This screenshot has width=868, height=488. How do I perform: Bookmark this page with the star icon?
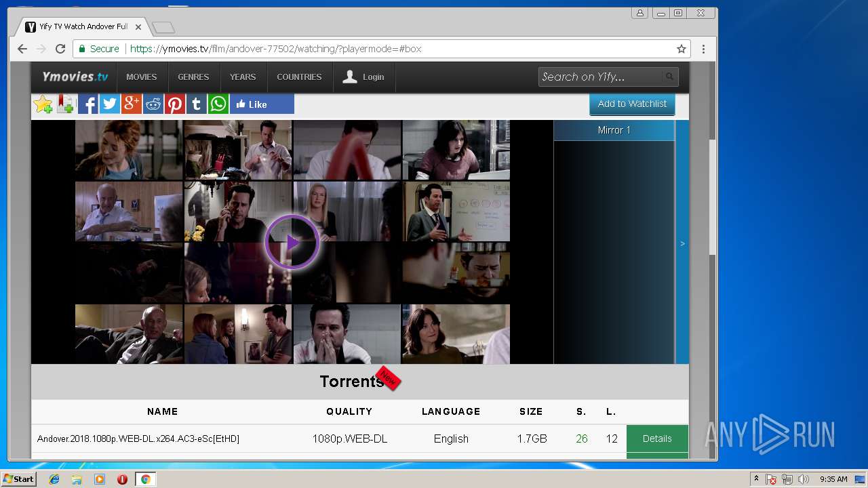[682, 49]
